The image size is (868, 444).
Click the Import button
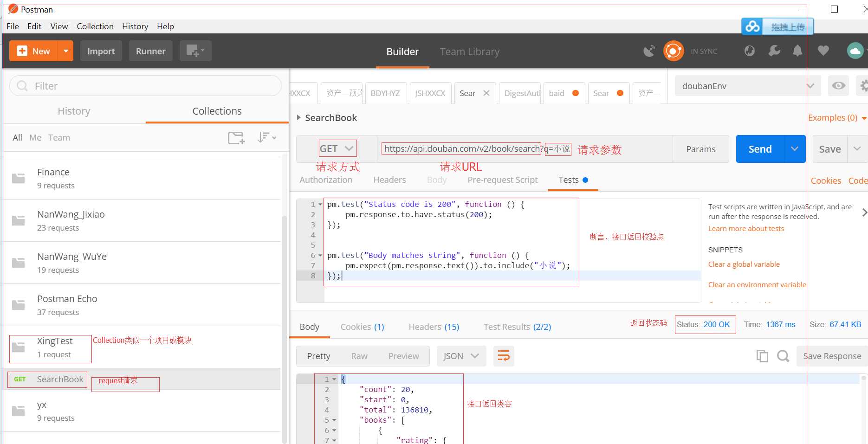101,51
